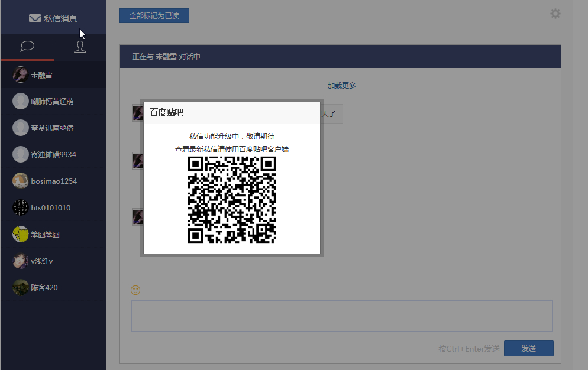The height and width of the screenshot is (370, 588).
Task: Open conversation with hts0101010
Action: click(x=54, y=207)
